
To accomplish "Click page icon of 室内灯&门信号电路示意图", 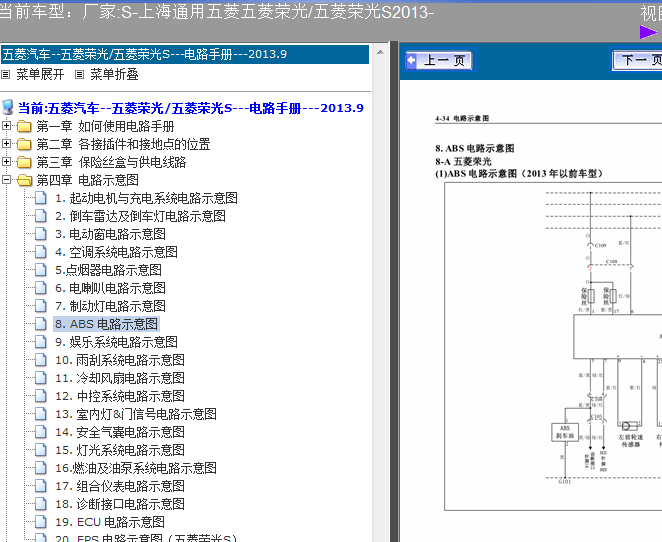I will (41, 414).
